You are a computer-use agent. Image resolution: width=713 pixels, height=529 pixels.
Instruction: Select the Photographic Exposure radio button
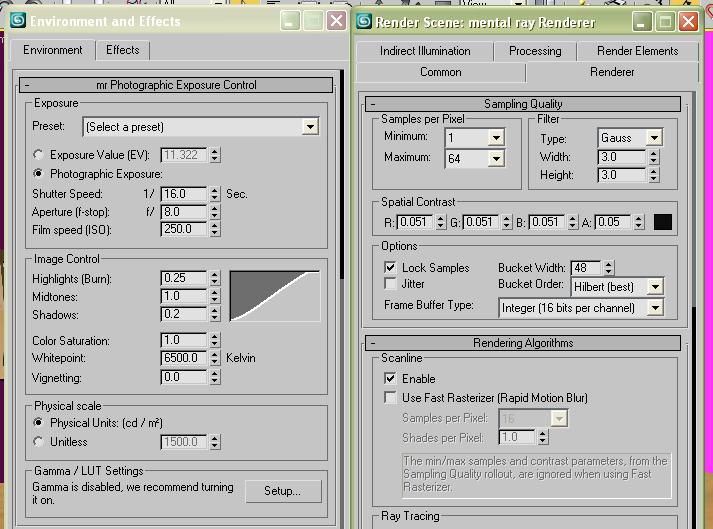(39, 173)
